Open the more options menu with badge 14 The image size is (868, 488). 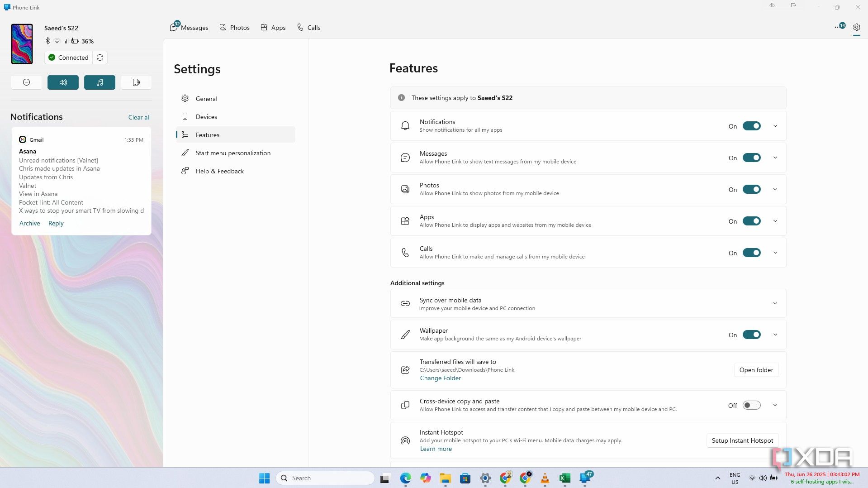click(x=839, y=27)
